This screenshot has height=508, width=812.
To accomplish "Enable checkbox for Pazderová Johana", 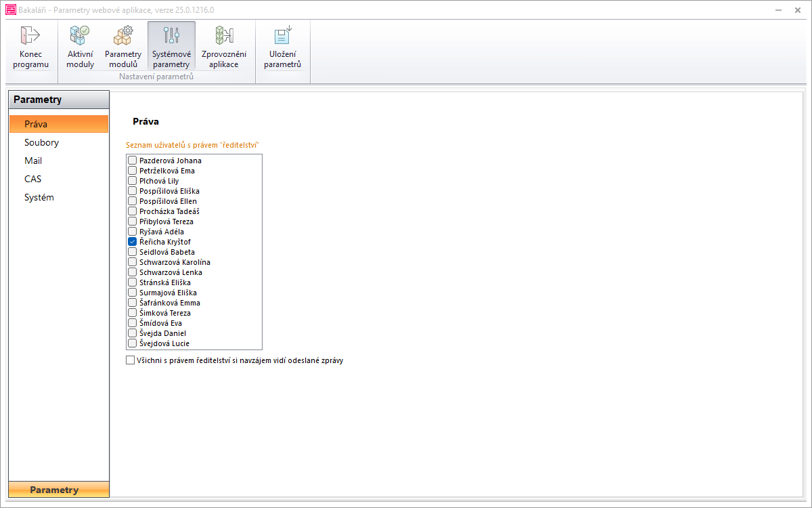I will [133, 161].
